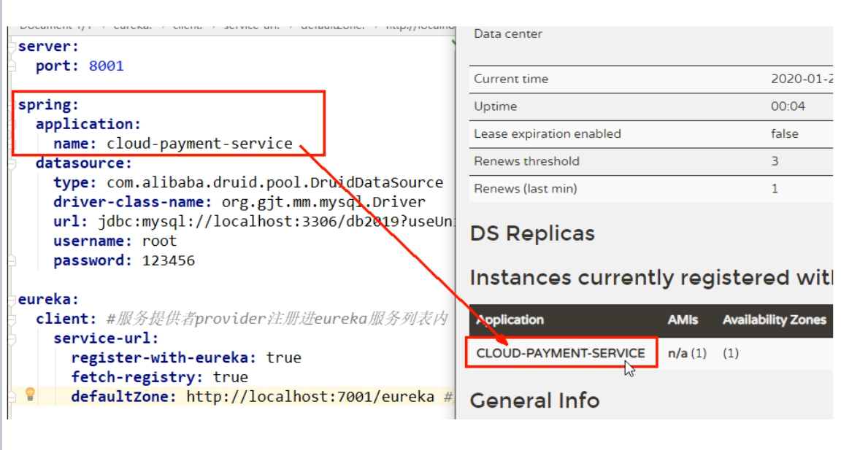Click the Uptime value 00:04
Screen dimensions: 868x450
coord(788,106)
